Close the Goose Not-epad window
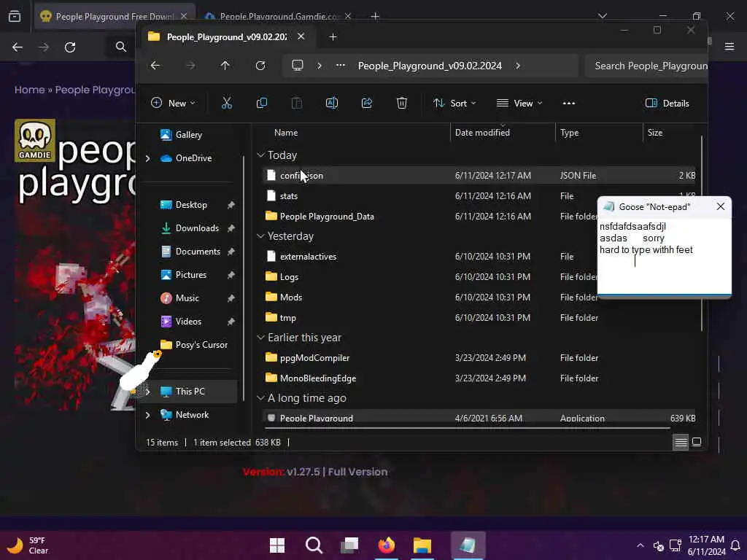 pyautogui.click(x=720, y=206)
